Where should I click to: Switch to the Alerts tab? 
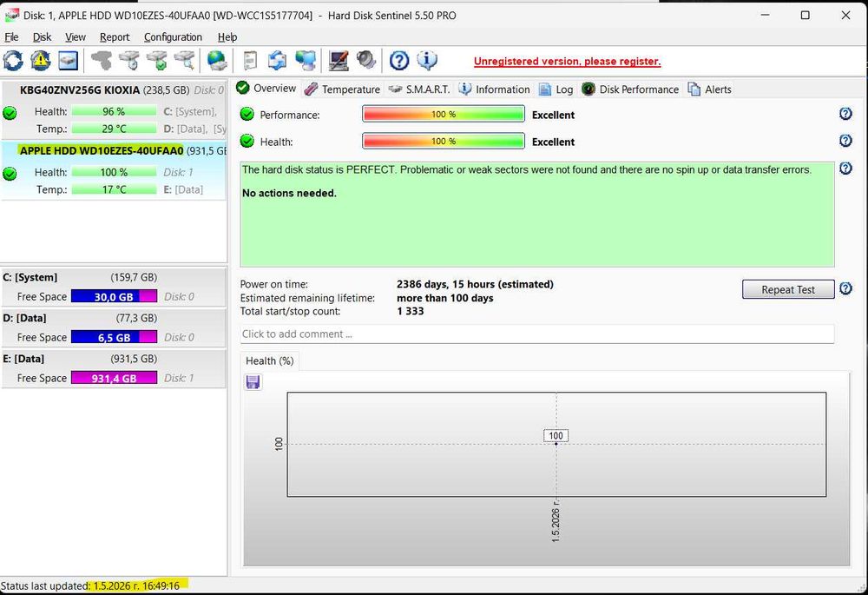[710, 89]
